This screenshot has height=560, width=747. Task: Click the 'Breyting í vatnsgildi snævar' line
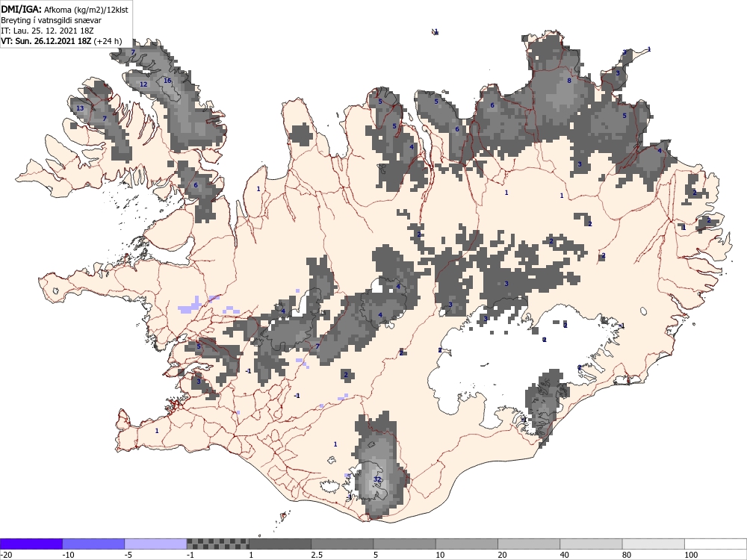[x=51, y=20]
